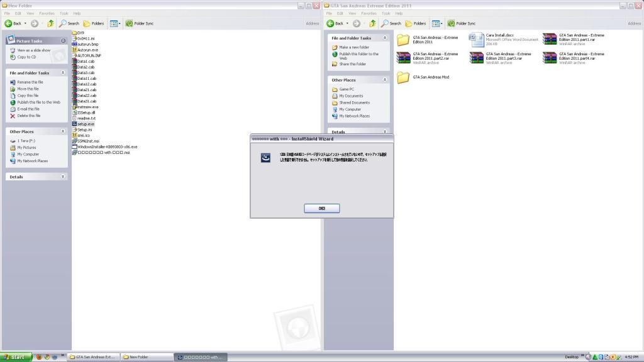Select WindowsInstaller-KB893803-x86.exe file icon
This screenshot has height=362, width=644.
point(74,146)
